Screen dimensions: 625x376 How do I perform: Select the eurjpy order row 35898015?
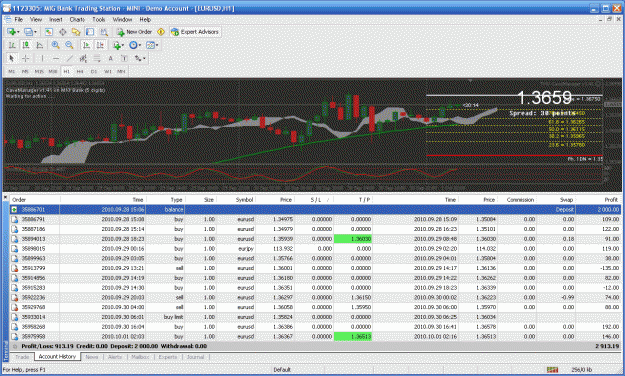pyautogui.click(x=315, y=249)
